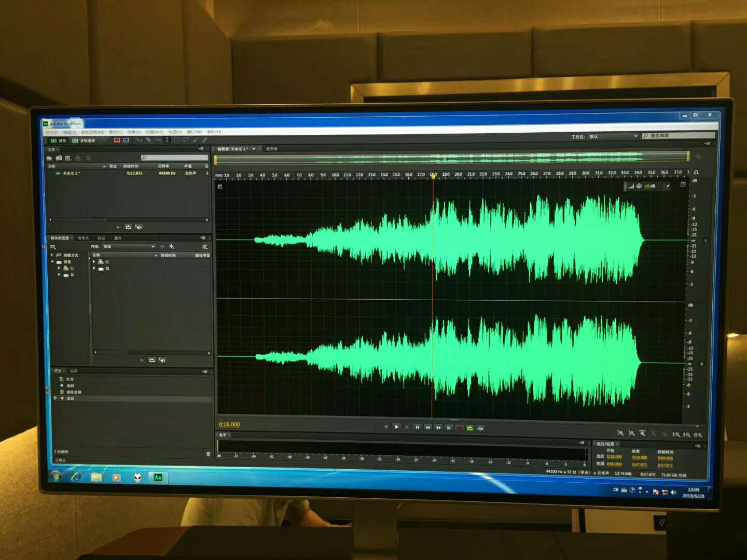Click the playhead marker on the timeline
Screen dimensions: 747x560
click(433, 177)
